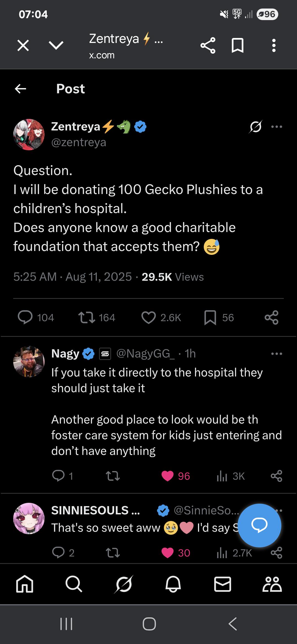
Task: Open the search tab in bottom navigation
Action: (x=74, y=584)
